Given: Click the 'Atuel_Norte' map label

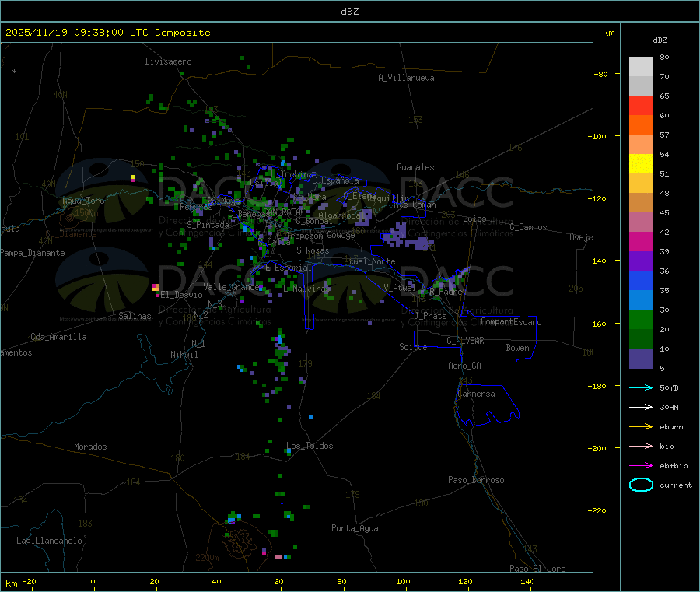Looking at the screenshot, I should (x=369, y=261).
